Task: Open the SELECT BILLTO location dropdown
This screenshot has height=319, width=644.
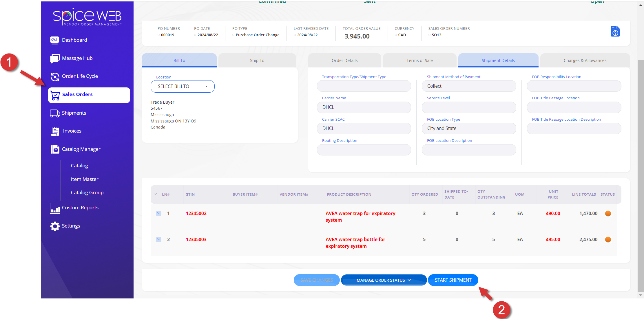Action: tap(183, 86)
